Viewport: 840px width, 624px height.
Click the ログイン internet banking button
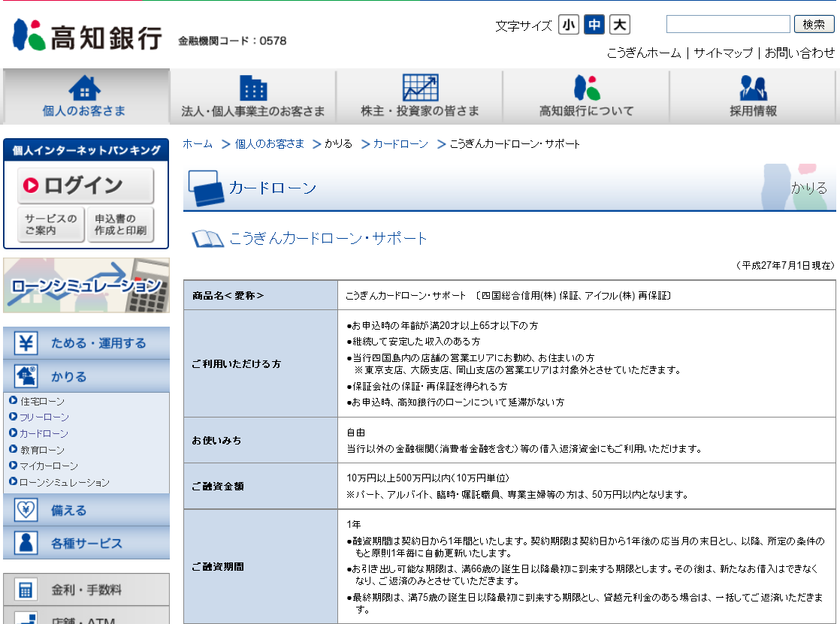point(86,185)
